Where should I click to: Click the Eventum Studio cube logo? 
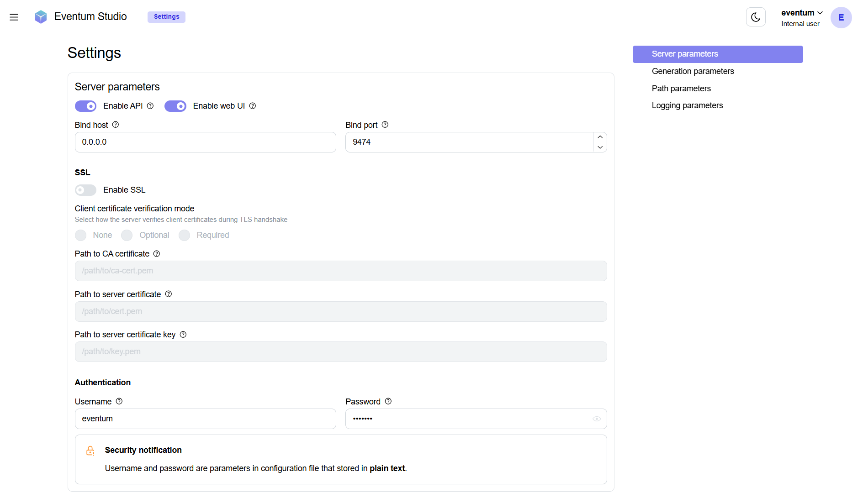click(x=41, y=17)
